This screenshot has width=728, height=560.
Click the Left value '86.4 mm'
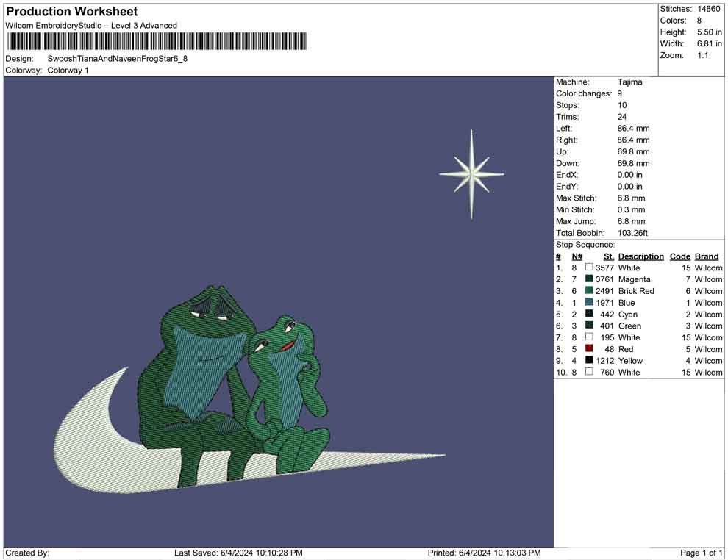(x=634, y=129)
